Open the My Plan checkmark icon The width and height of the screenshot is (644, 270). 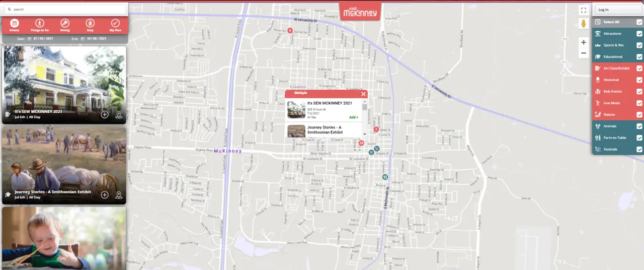[115, 23]
